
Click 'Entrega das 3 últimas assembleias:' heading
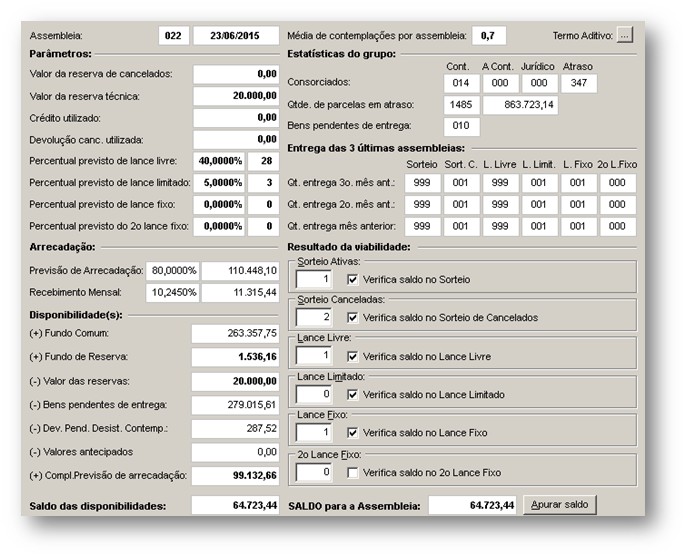point(376,148)
